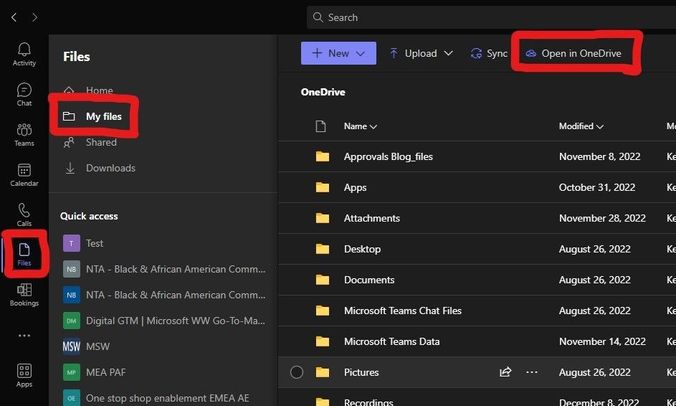Click Open in OneDrive

point(573,53)
